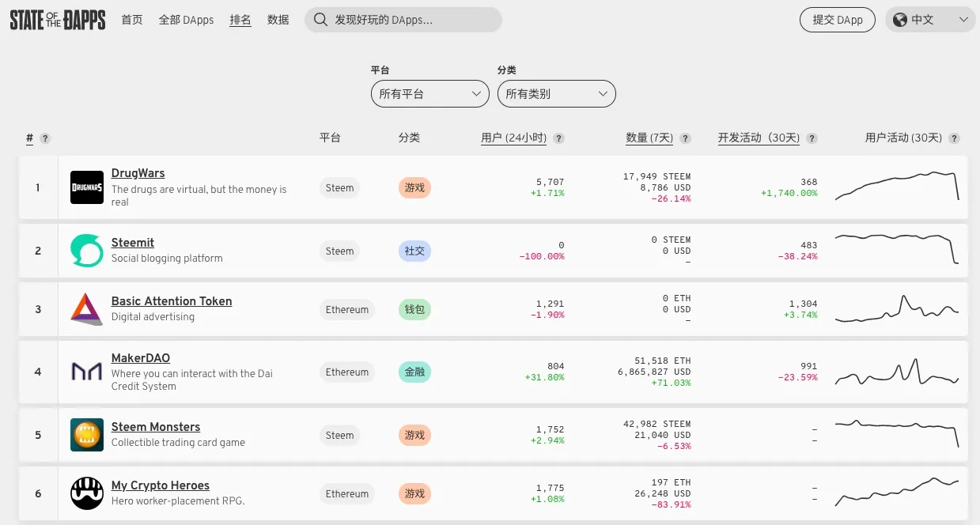
Task: Click the 游戏 category tag in DrugWars row
Action: [414, 188]
